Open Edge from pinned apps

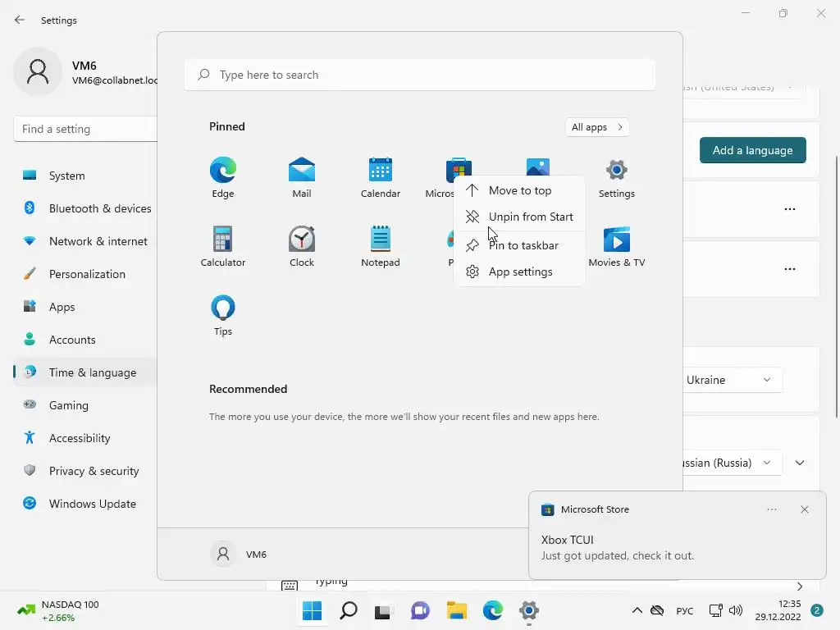tap(223, 177)
